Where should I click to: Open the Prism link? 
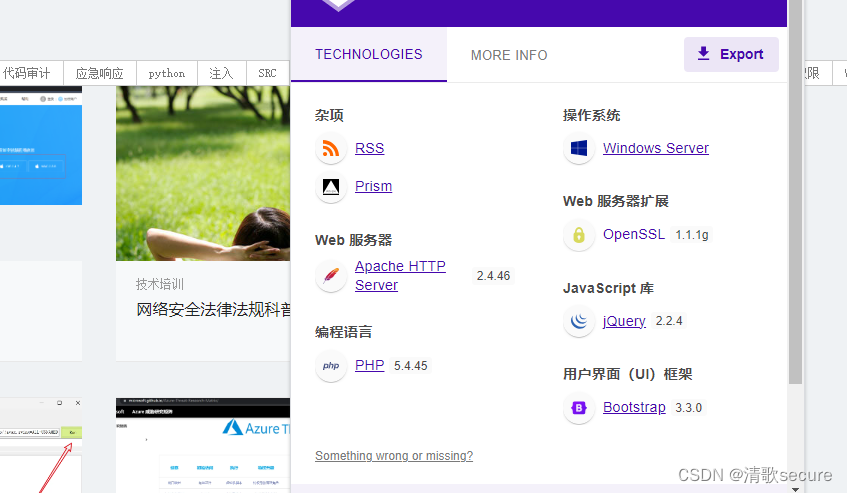(x=373, y=186)
